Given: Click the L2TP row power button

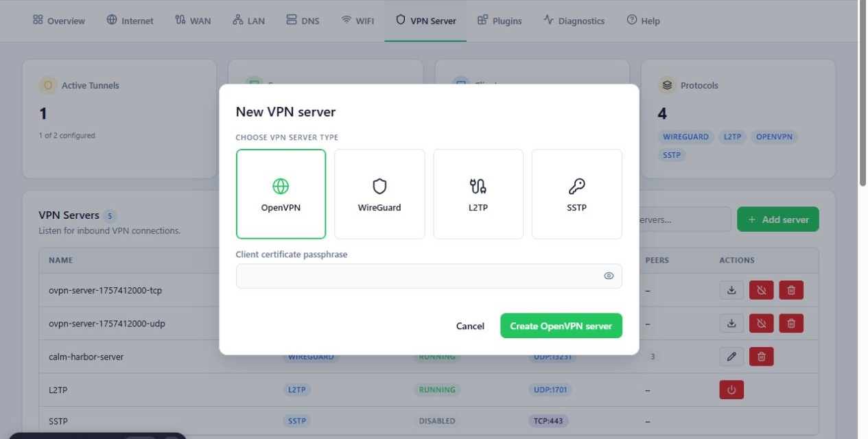Looking at the screenshot, I should [731, 390].
